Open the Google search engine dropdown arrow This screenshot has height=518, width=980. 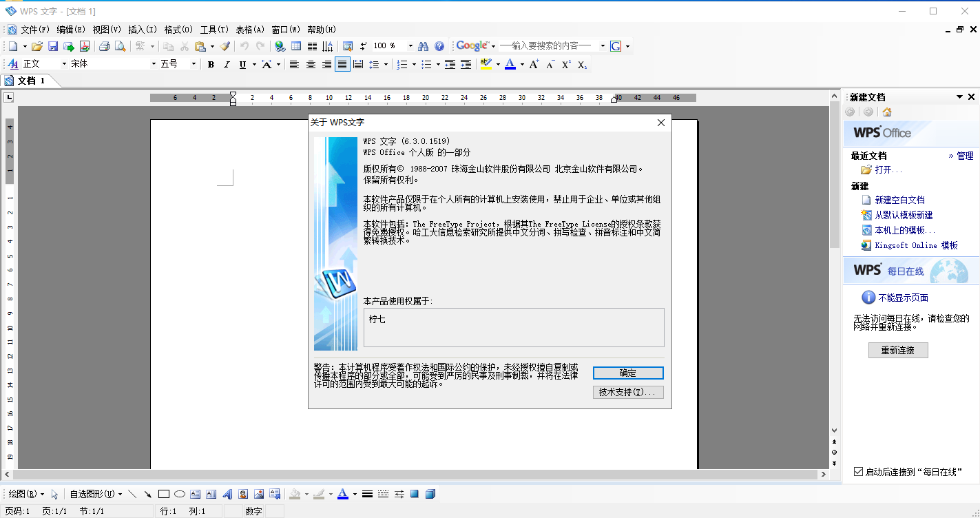493,46
